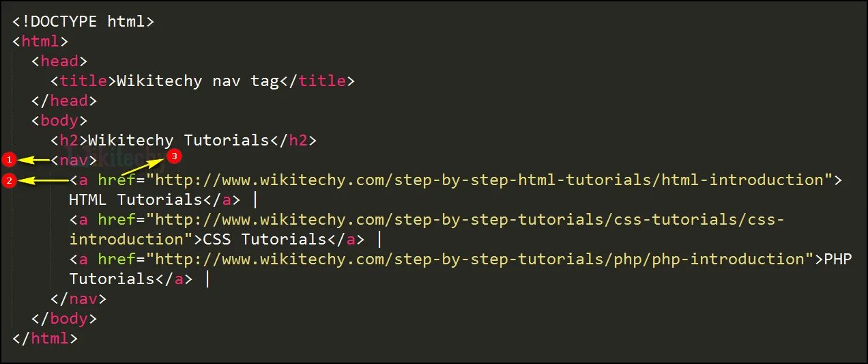Click the closing body tag

64,318
